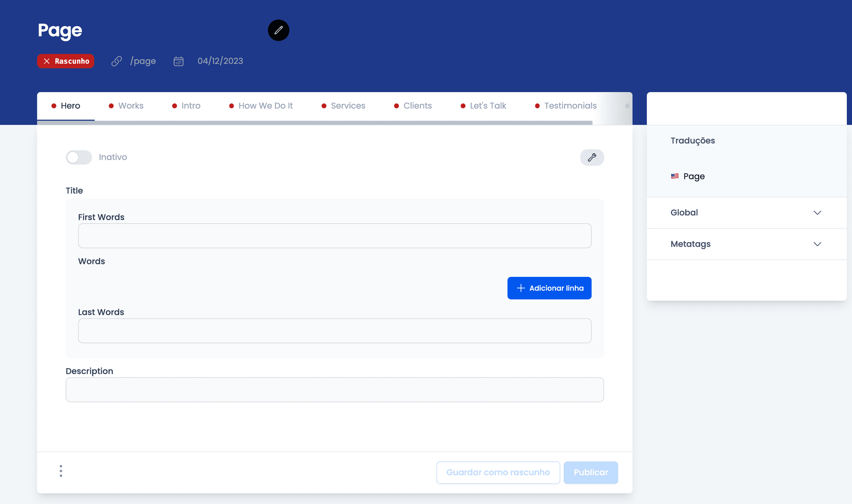Click the X icon on Rascunho badge
Image resolution: width=852 pixels, height=504 pixels.
coord(47,61)
